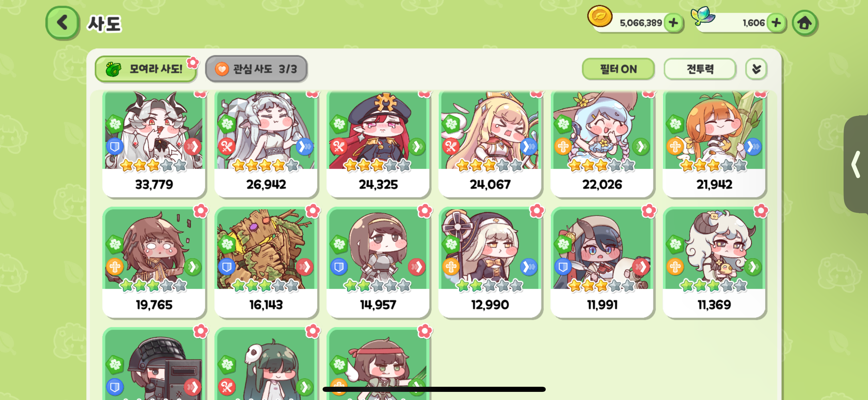The image size is (868, 400).
Task: Tap the butterfly currency icon
Action: click(x=703, y=15)
